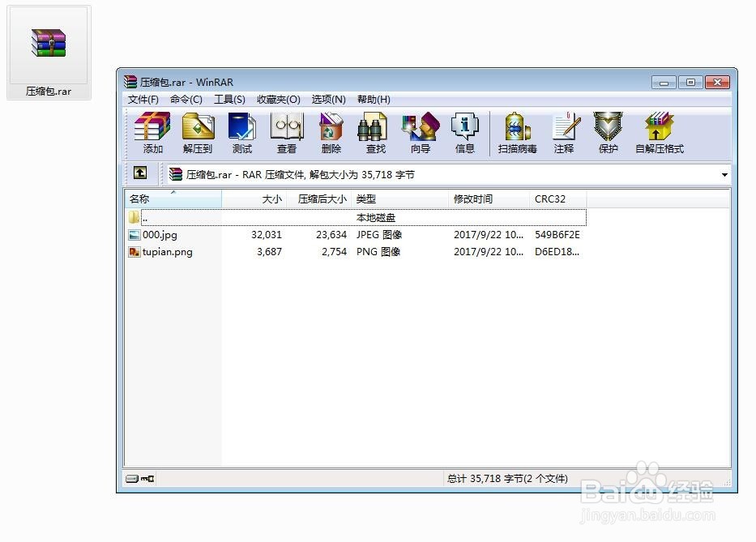Open the 收藏夹(O) menu
756x542 pixels.
279,100
